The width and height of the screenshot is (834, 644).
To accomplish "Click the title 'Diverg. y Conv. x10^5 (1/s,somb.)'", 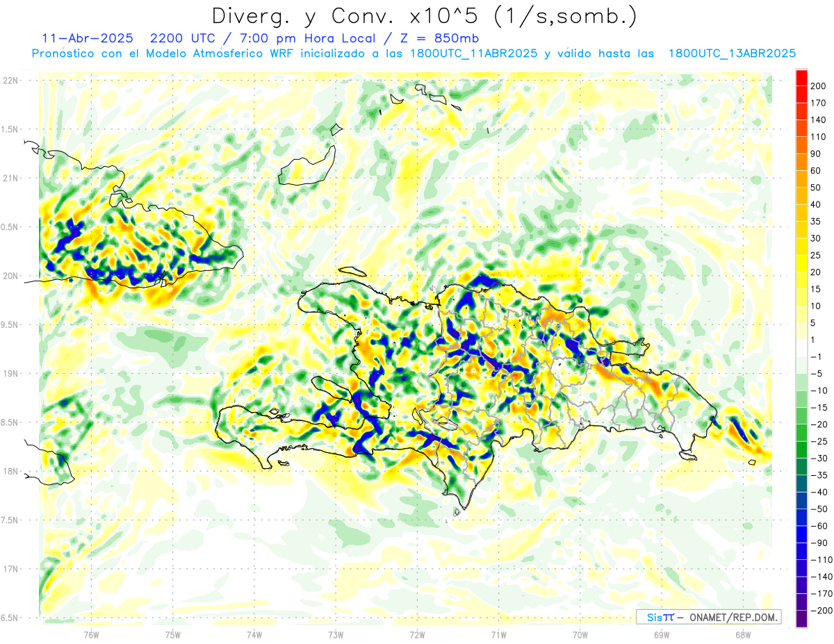I will (425, 15).
